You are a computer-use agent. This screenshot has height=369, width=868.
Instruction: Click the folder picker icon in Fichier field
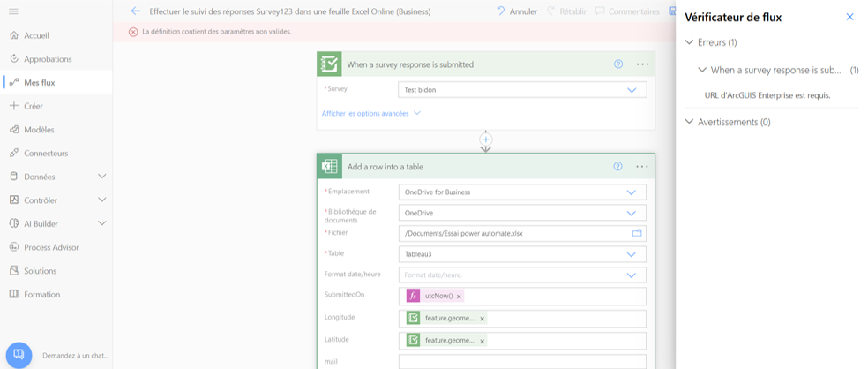tap(637, 233)
